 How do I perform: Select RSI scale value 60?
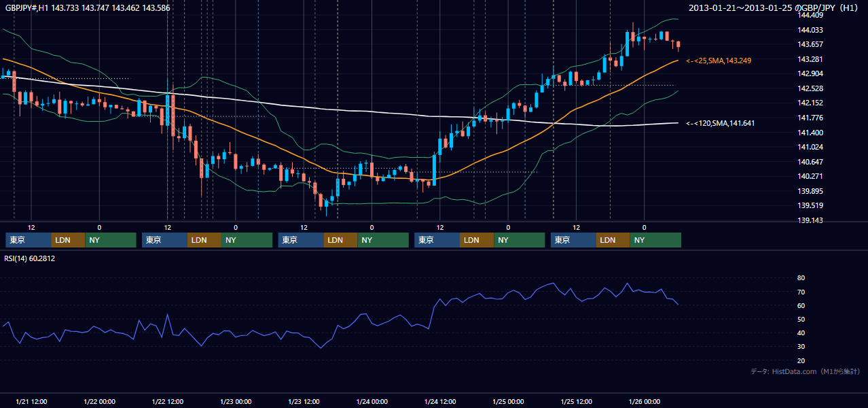[x=801, y=305]
